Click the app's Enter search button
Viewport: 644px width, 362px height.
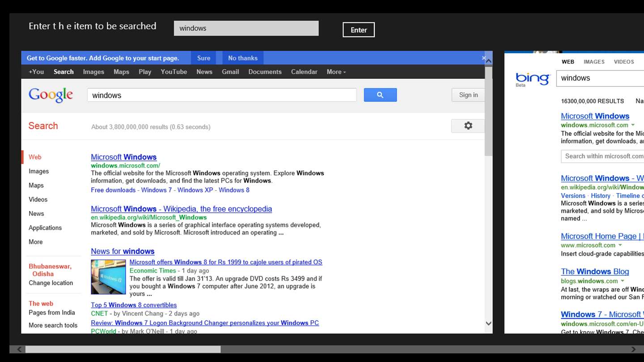(359, 30)
